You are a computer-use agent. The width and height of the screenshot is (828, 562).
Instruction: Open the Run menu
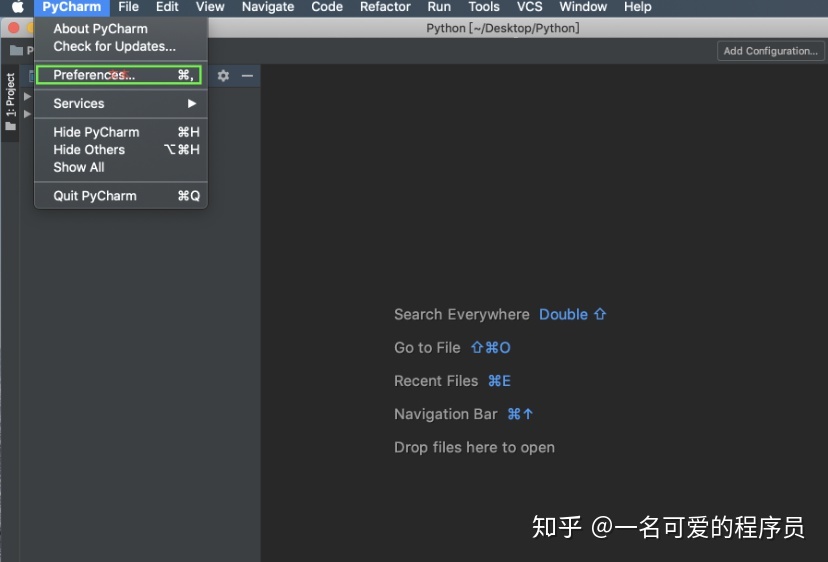tap(439, 7)
